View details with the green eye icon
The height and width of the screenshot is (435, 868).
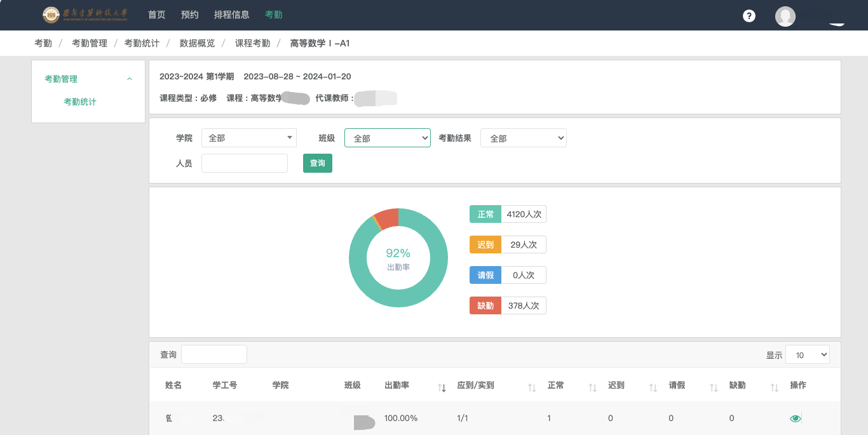coord(795,418)
